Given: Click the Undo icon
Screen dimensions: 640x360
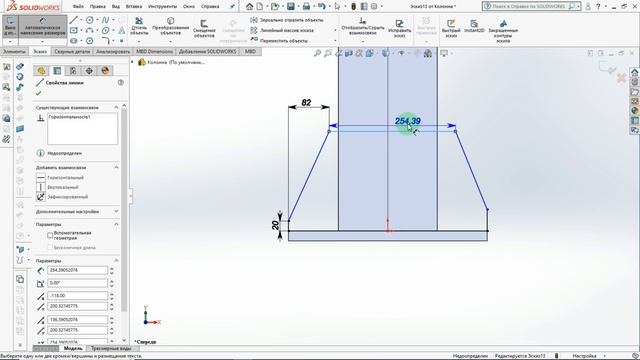Looking at the screenshot, I should coord(322,7).
